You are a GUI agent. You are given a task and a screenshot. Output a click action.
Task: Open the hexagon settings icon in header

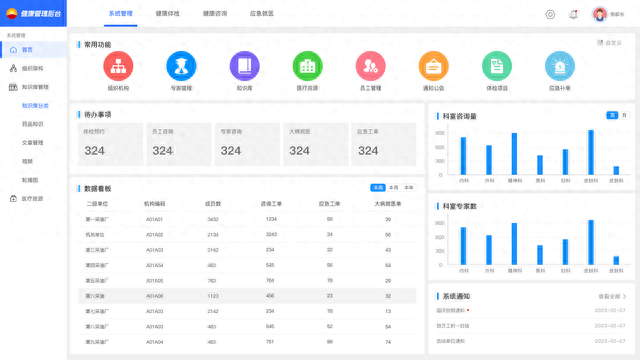point(550,15)
